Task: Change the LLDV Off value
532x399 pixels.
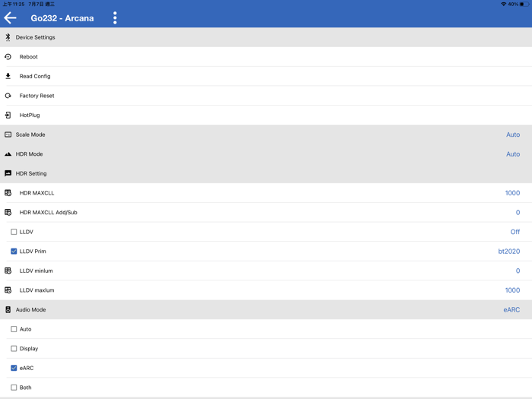Action: (x=515, y=232)
